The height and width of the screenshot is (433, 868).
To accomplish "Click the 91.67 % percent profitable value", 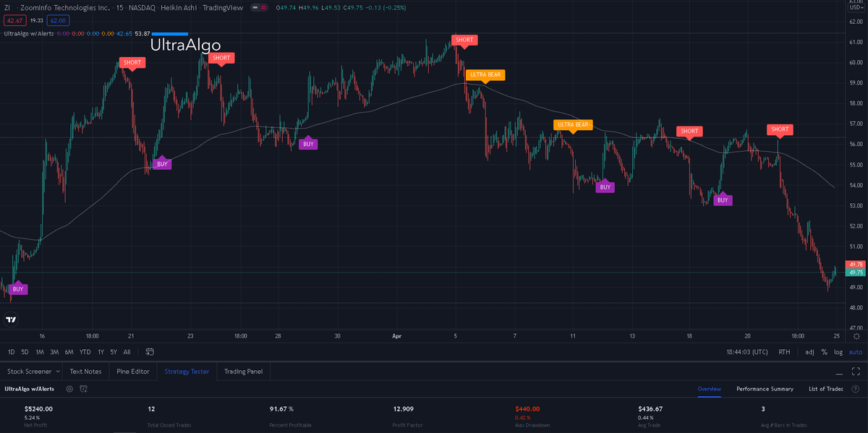I will pyautogui.click(x=281, y=409).
